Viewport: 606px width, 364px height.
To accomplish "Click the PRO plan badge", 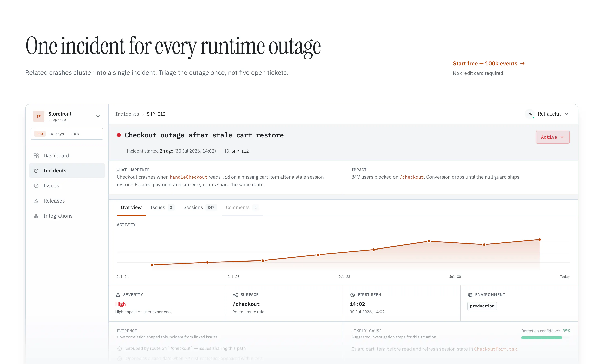I will (x=40, y=134).
